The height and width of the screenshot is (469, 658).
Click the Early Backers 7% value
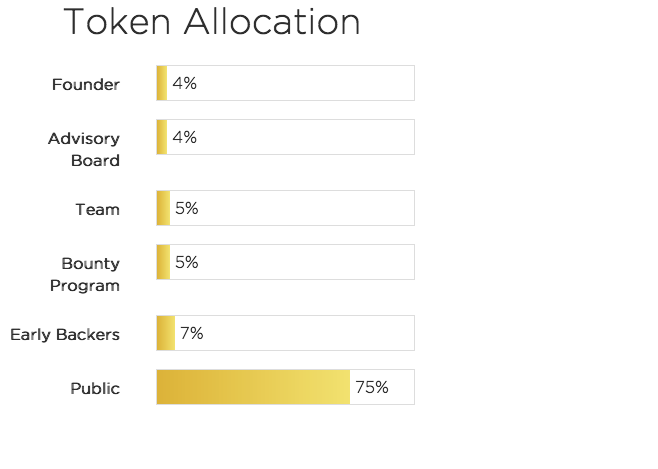coord(191,333)
